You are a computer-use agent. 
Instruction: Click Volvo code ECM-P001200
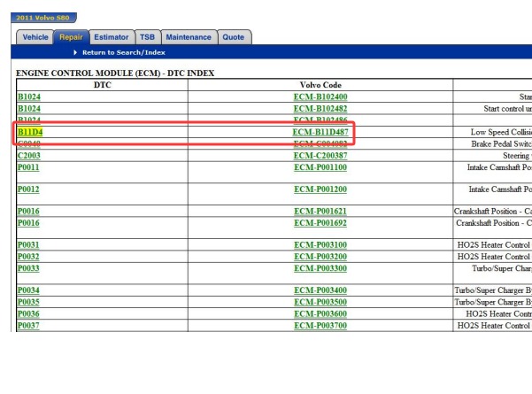point(320,189)
